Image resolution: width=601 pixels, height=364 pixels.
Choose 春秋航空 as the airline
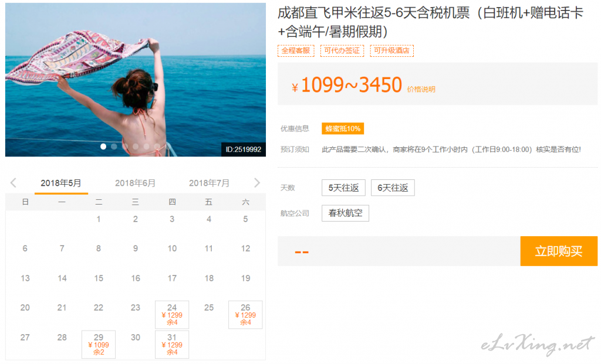(345, 213)
